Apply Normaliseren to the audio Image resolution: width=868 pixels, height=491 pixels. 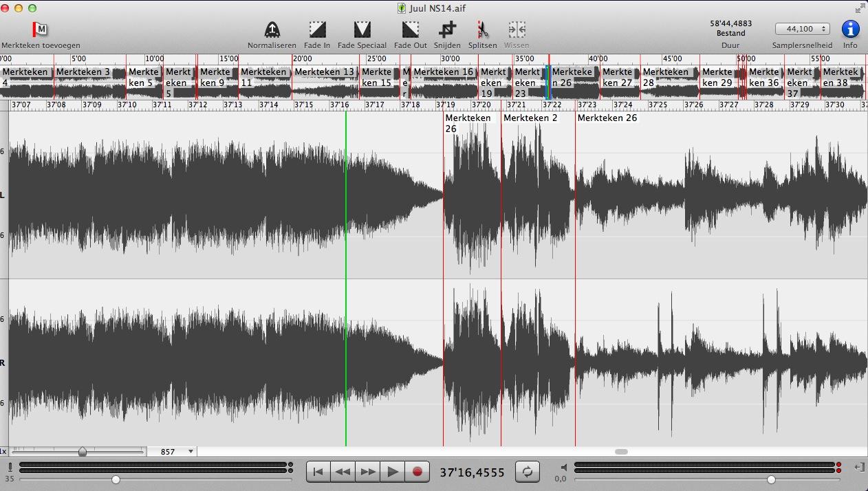click(272, 30)
